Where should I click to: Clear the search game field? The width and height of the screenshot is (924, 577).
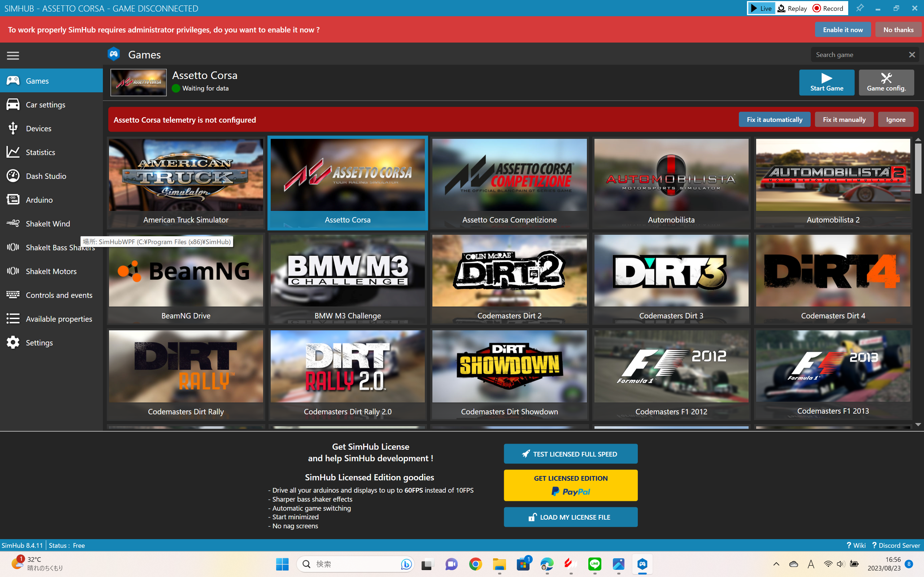click(912, 54)
